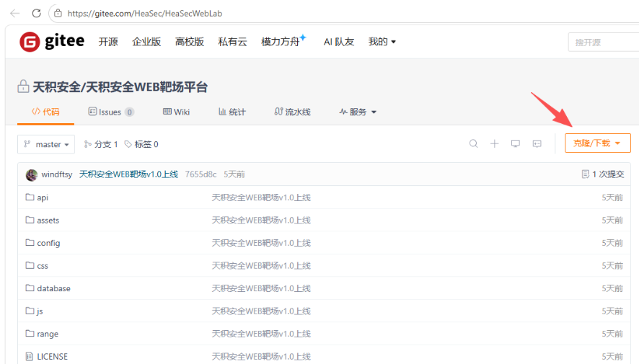Open the assets folder name
This screenshot has width=639, height=364.
pyautogui.click(x=48, y=221)
